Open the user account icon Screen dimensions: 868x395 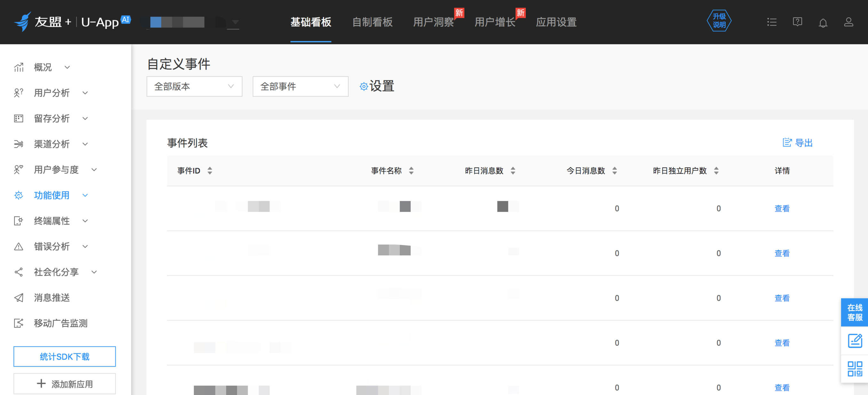pos(848,22)
